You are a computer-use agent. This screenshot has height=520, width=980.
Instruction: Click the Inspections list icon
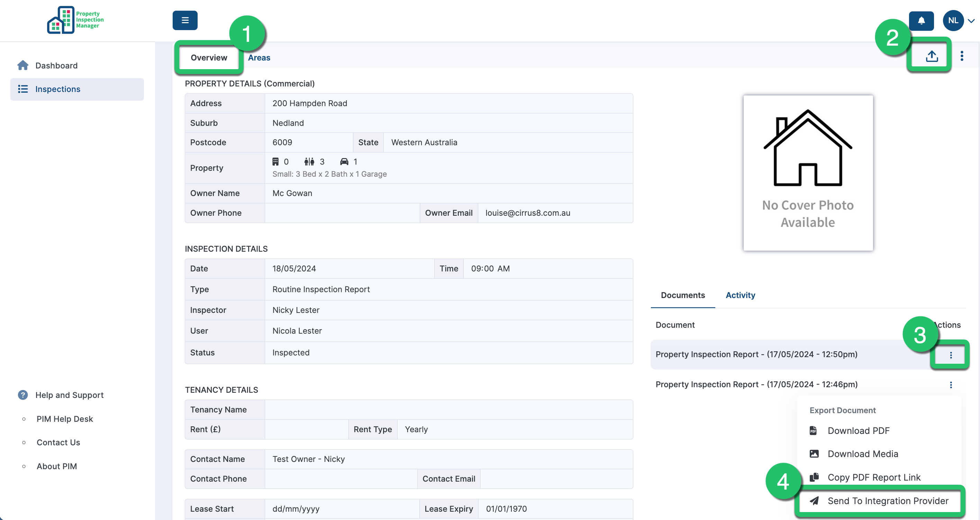pyautogui.click(x=23, y=89)
